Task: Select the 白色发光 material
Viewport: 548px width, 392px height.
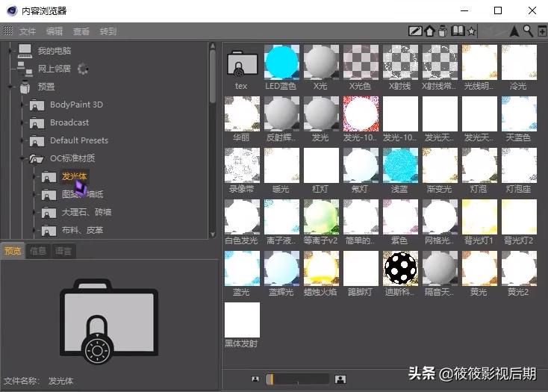Action: pyautogui.click(x=242, y=217)
